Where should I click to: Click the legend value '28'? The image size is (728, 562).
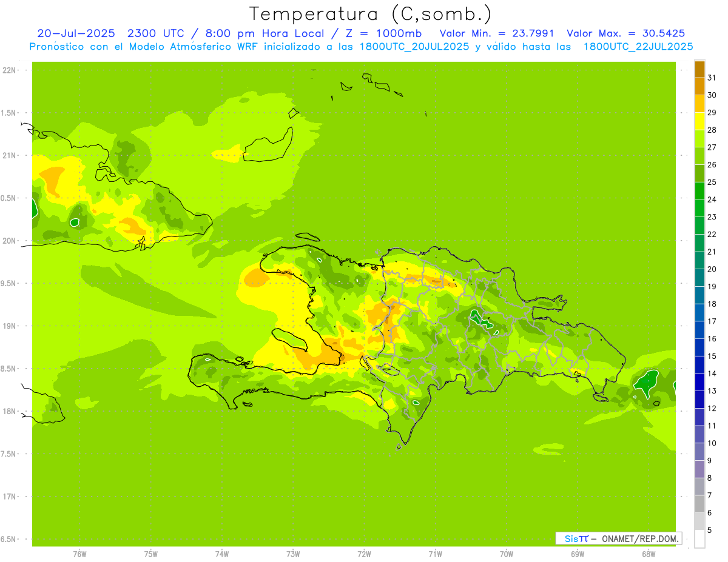(712, 130)
